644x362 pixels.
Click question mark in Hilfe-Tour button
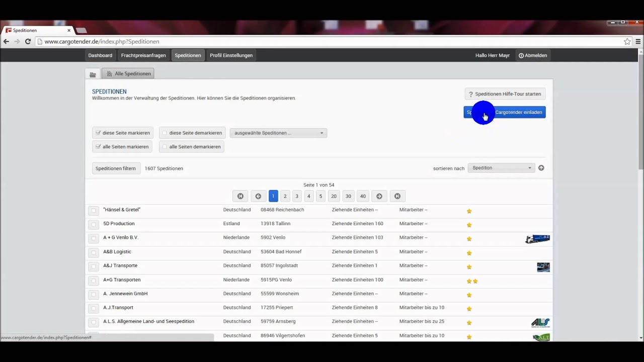[471, 95]
